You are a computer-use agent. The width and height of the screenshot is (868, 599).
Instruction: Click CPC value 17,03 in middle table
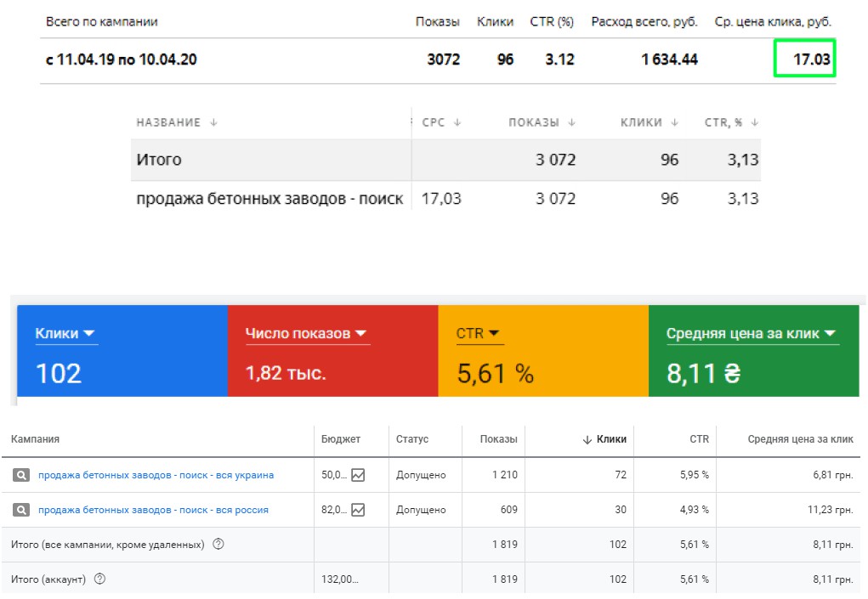[441, 199]
